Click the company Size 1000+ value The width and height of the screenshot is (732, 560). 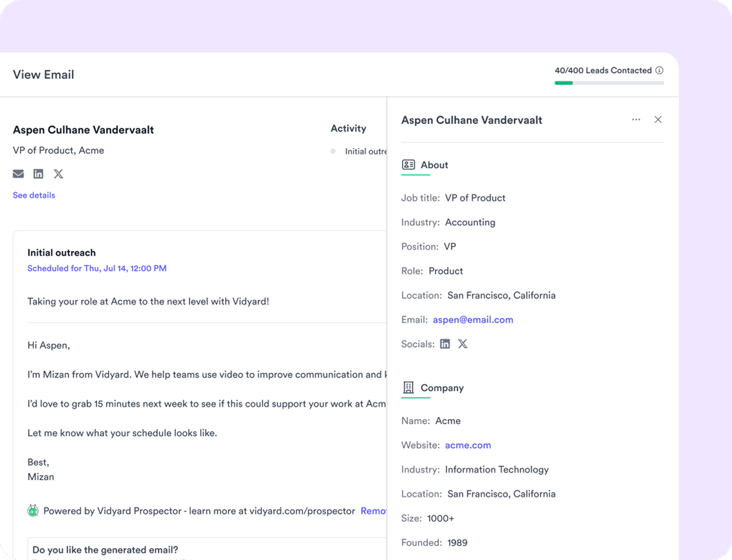point(441,518)
